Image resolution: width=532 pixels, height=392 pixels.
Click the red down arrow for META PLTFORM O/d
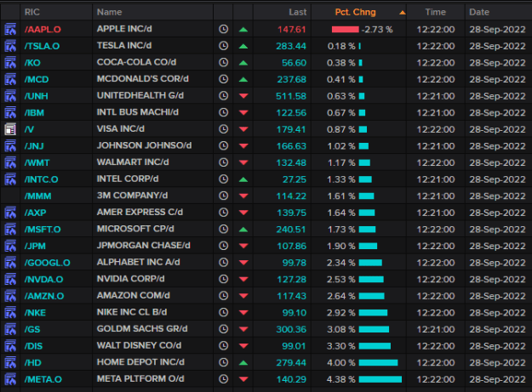[x=243, y=379]
